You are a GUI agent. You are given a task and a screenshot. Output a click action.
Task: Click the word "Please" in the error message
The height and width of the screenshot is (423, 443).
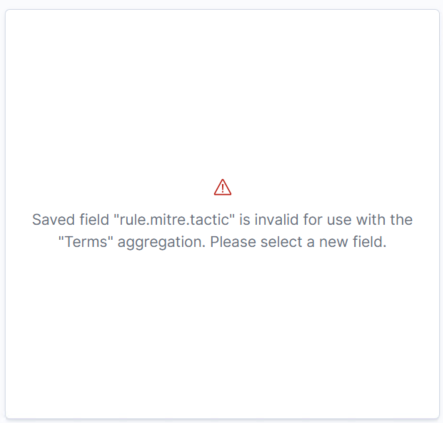point(233,242)
